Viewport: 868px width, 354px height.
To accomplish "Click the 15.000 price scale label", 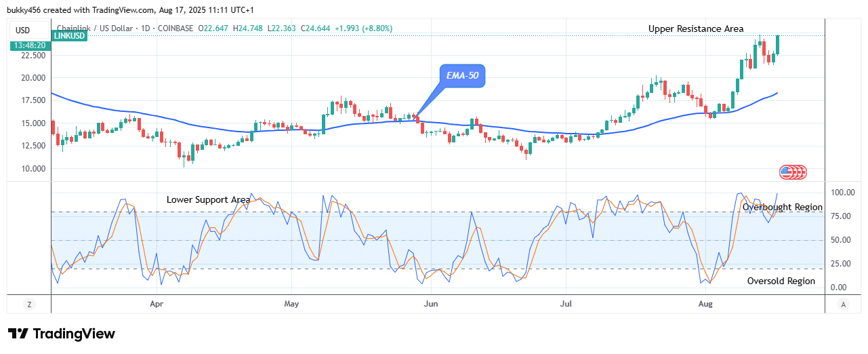I will click(x=34, y=123).
